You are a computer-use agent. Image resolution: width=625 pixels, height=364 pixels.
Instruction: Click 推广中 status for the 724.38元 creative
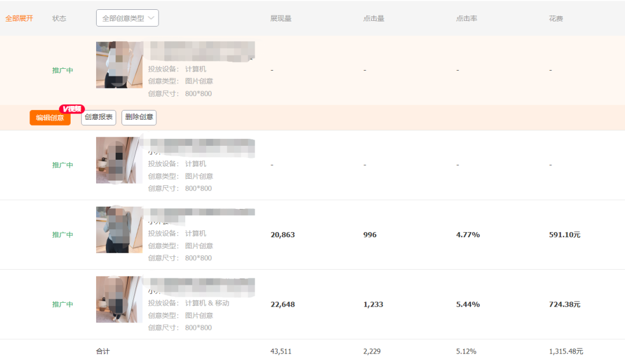click(62, 304)
